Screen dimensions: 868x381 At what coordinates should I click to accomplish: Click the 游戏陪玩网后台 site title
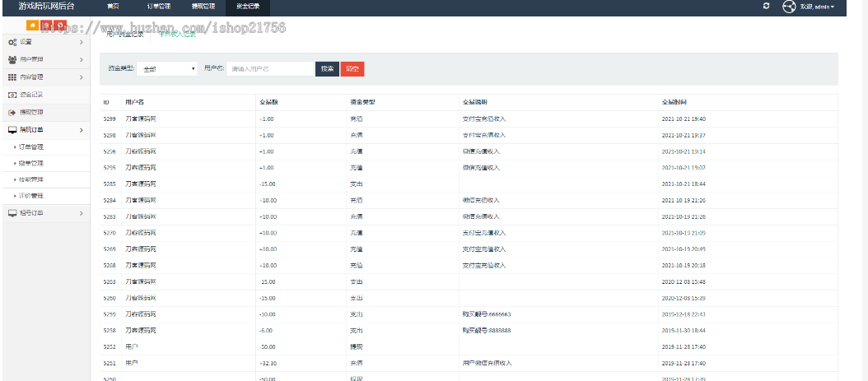coord(46,7)
